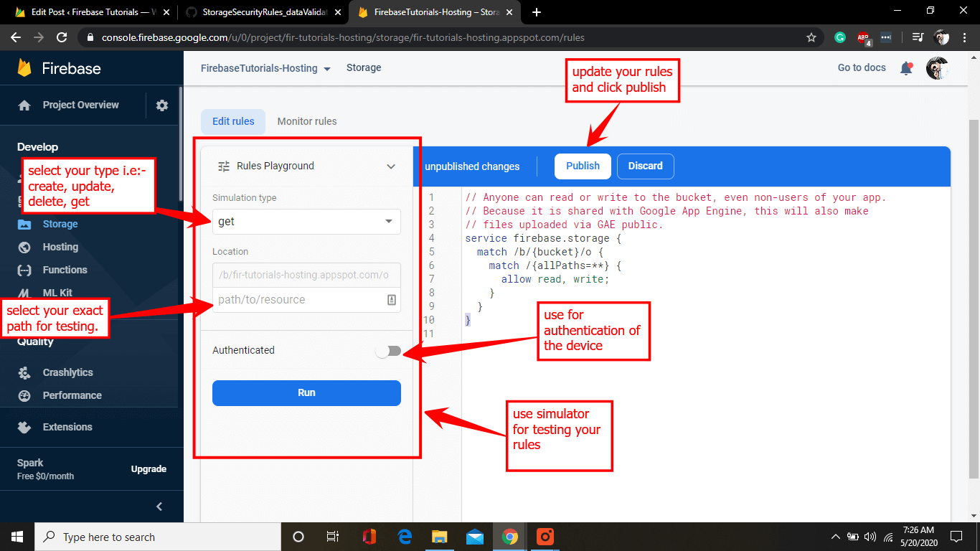This screenshot has height=551, width=980.
Task: Switch to the Monitor rules tab
Action: point(307,121)
